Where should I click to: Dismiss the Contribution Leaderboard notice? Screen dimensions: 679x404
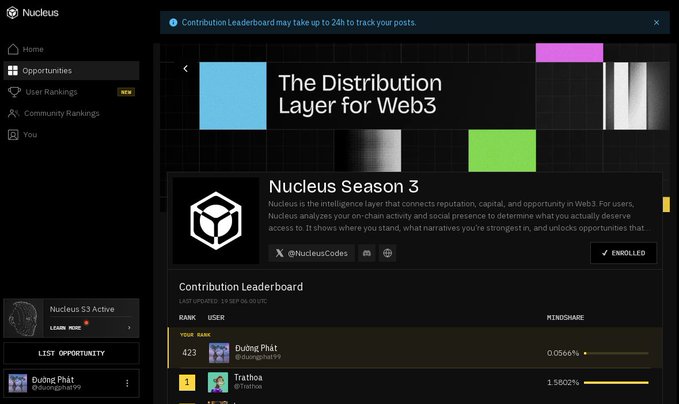pyautogui.click(x=656, y=23)
